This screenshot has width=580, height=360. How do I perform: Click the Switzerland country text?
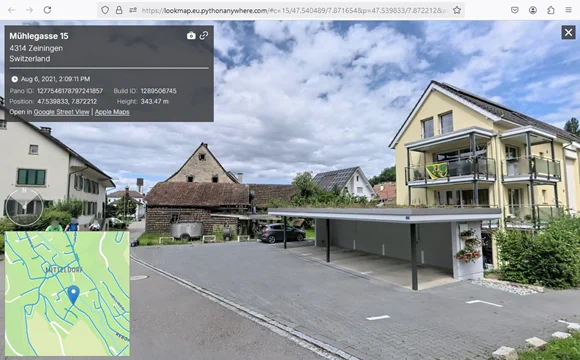click(30, 58)
